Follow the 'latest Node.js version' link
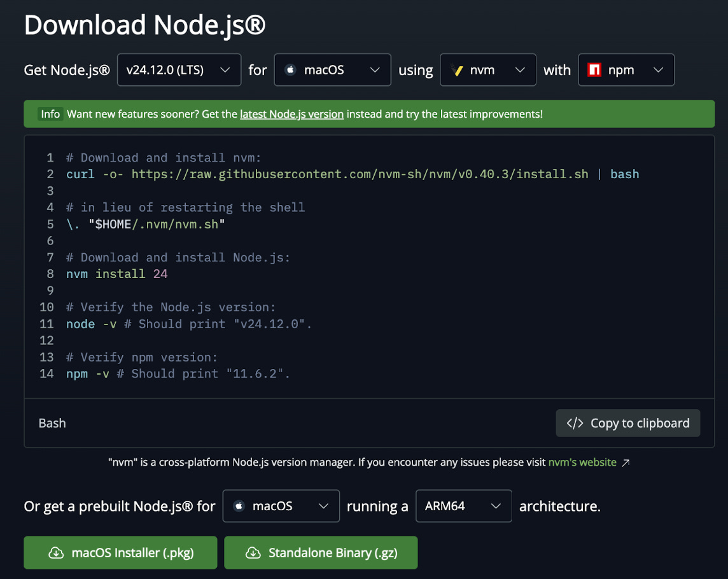Image resolution: width=728 pixels, height=579 pixels. pyautogui.click(x=291, y=114)
